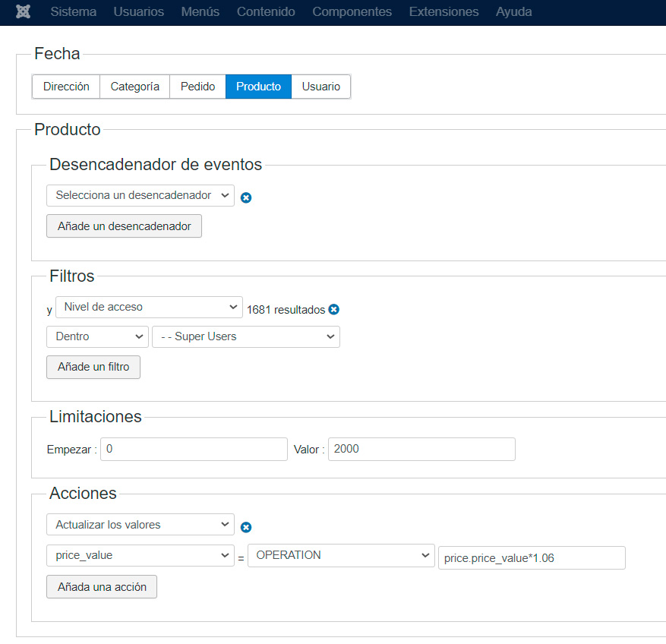Expand the Nivel de acceso filter dropdown
This screenshot has height=644, width=666.
point(149,307)
